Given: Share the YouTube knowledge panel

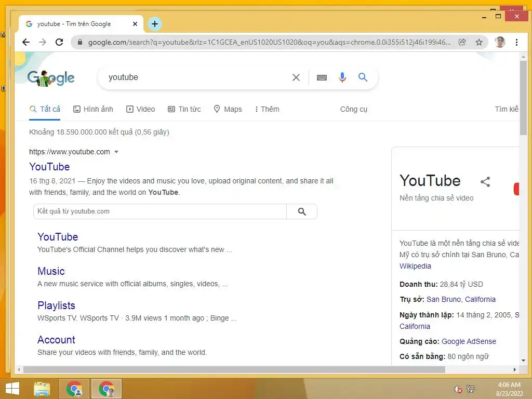Looking at the screenshot, I should point(485,182).
